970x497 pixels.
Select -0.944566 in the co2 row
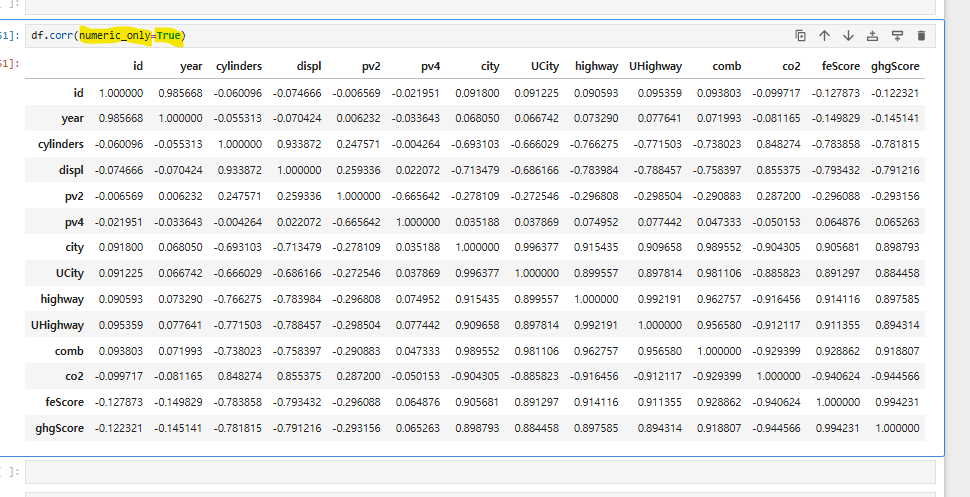(x=895, y=376)
